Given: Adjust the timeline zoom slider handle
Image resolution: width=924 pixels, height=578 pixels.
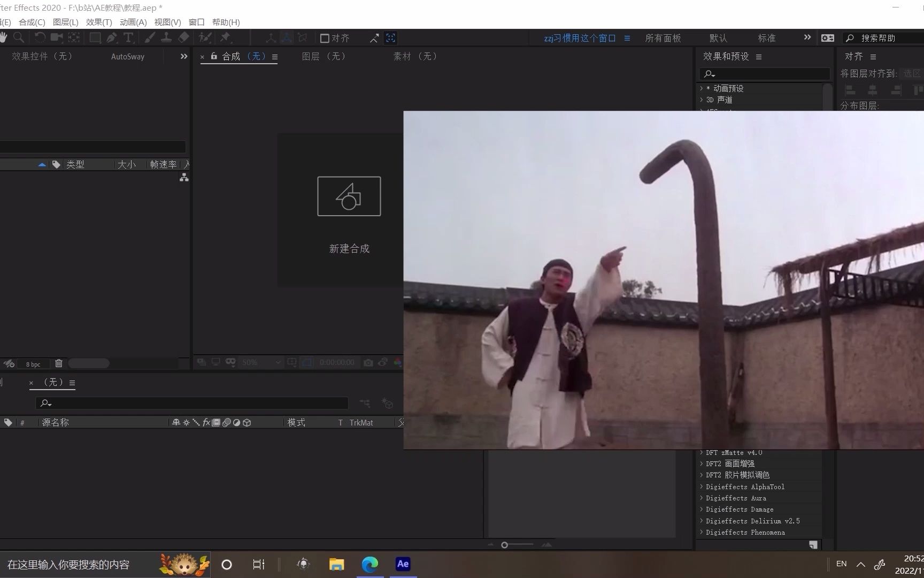Looking at the screenshot, I should pyautogui.click(x=504, y=545).
